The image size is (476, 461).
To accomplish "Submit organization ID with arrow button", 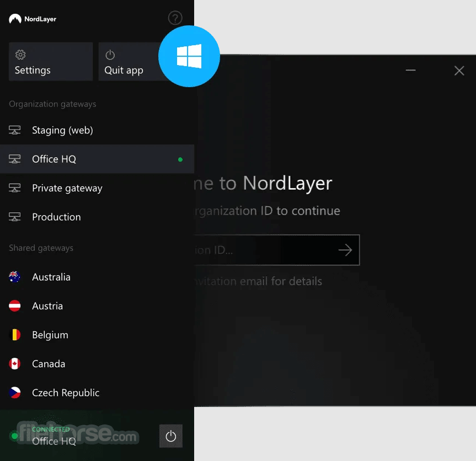I will click(345, 250).
